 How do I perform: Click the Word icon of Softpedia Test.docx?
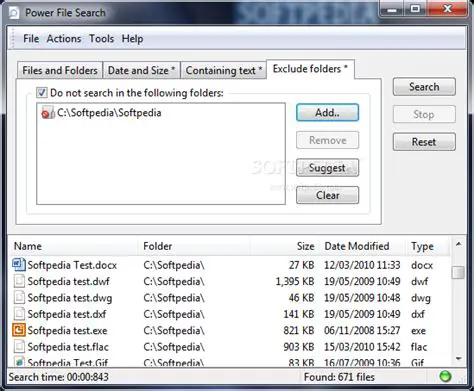pos(19,265)
